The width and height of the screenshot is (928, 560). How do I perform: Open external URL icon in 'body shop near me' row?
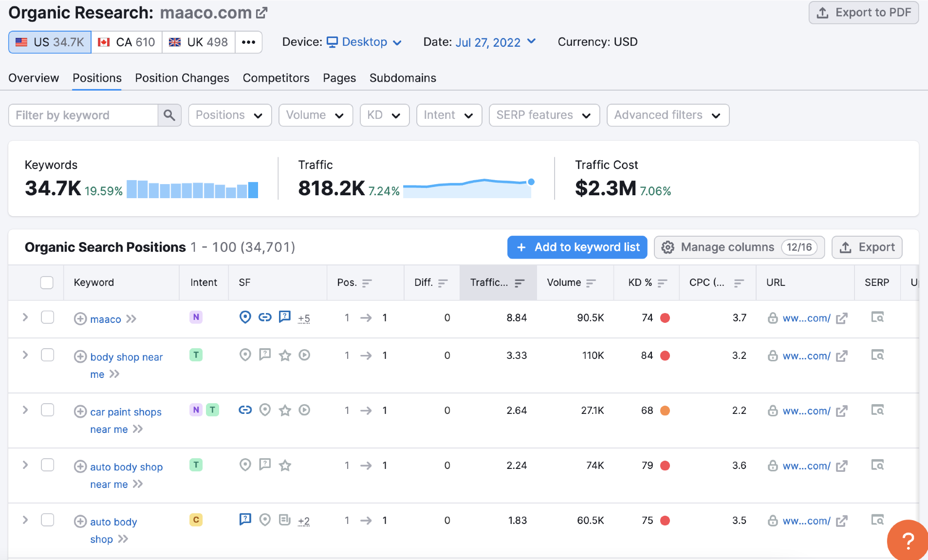[841, 356]
